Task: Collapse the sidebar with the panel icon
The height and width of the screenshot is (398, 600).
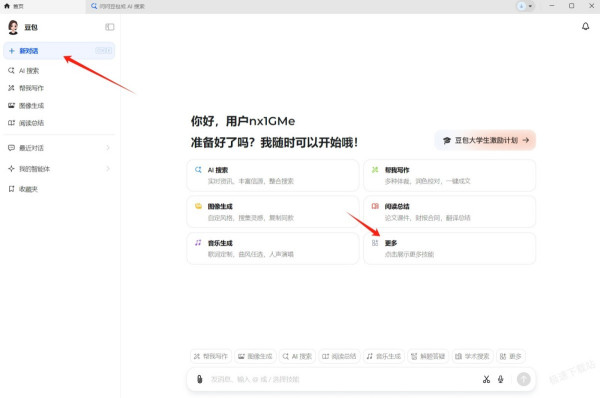Action: tap(109, 27)
